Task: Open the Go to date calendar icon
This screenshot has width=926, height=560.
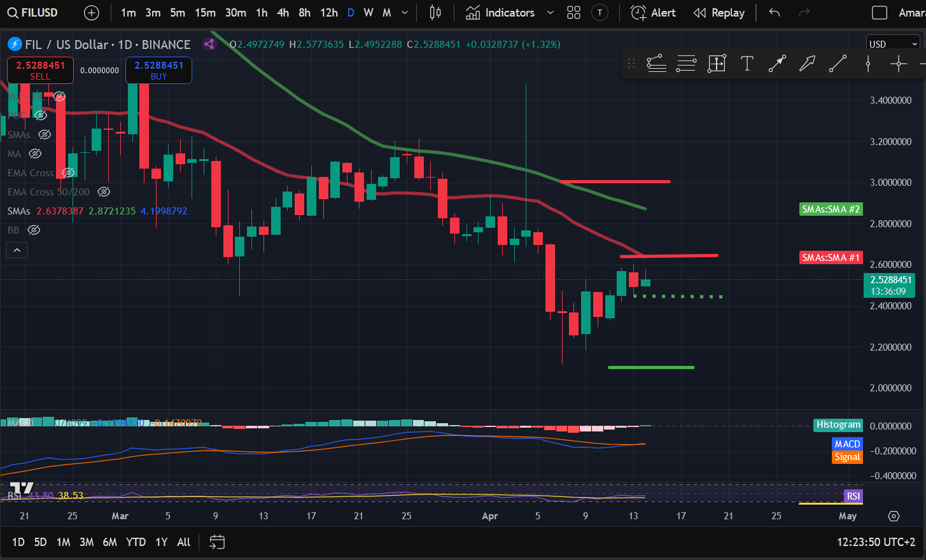Action: pyautogui.click(x=217, y=542)
